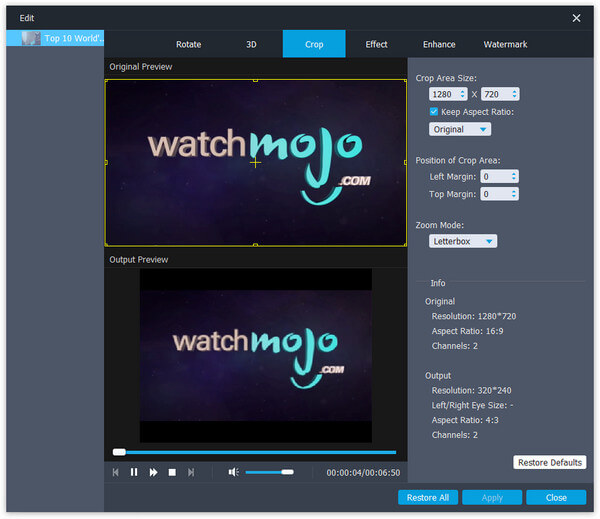The image size is (600, 519).
Task: Decrease crop height with down arrow
Action: tap(514, 96)
